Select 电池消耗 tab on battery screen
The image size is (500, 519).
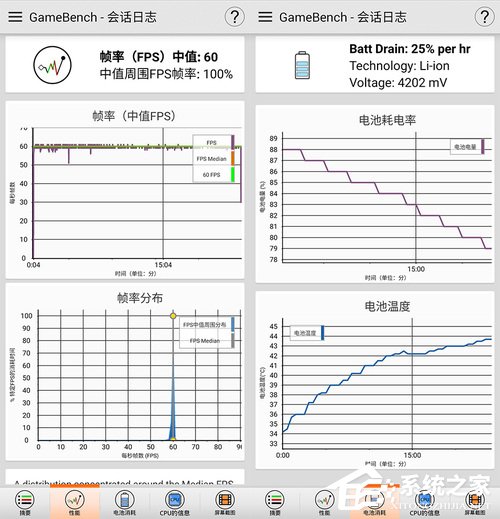[x=375, y=503]
